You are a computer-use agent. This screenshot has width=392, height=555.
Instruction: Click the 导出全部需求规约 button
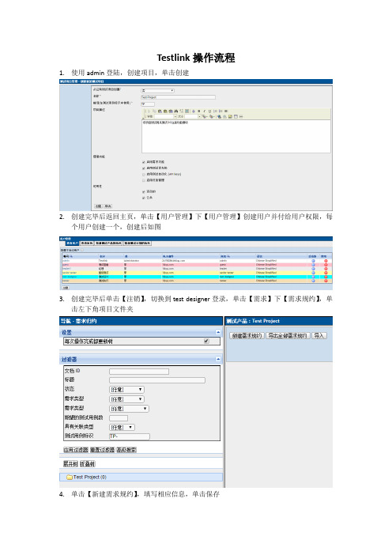288,335
